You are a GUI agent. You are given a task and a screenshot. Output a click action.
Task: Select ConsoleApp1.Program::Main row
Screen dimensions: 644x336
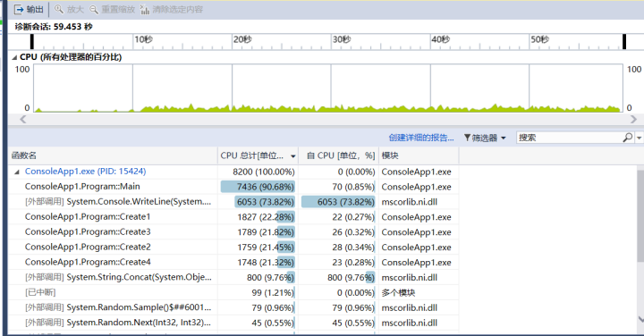coord(233,187)
